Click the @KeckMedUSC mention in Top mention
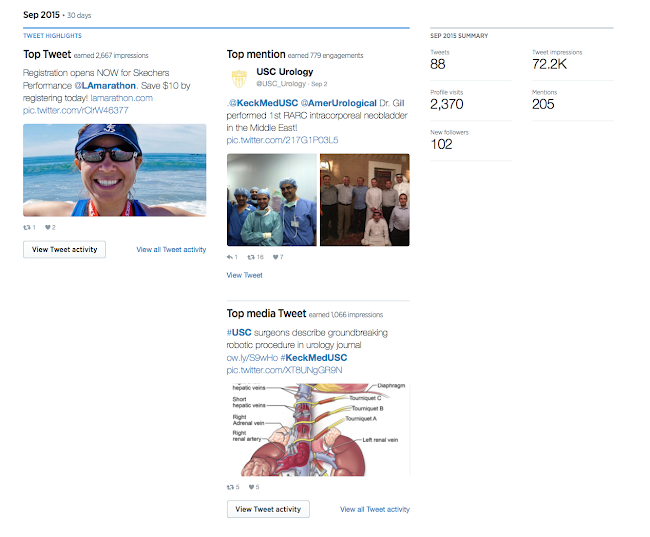The width and height of the screenshot is (650, 537). 263,103
